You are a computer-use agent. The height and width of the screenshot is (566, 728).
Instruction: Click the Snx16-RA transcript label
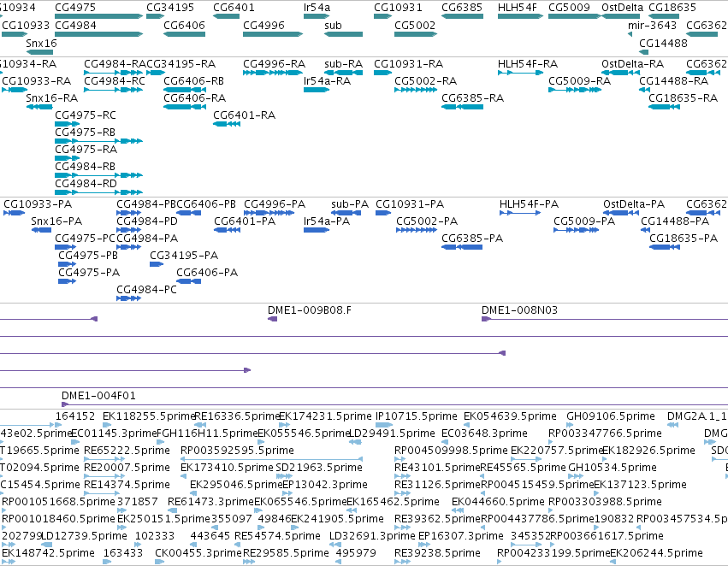(51, 97)
